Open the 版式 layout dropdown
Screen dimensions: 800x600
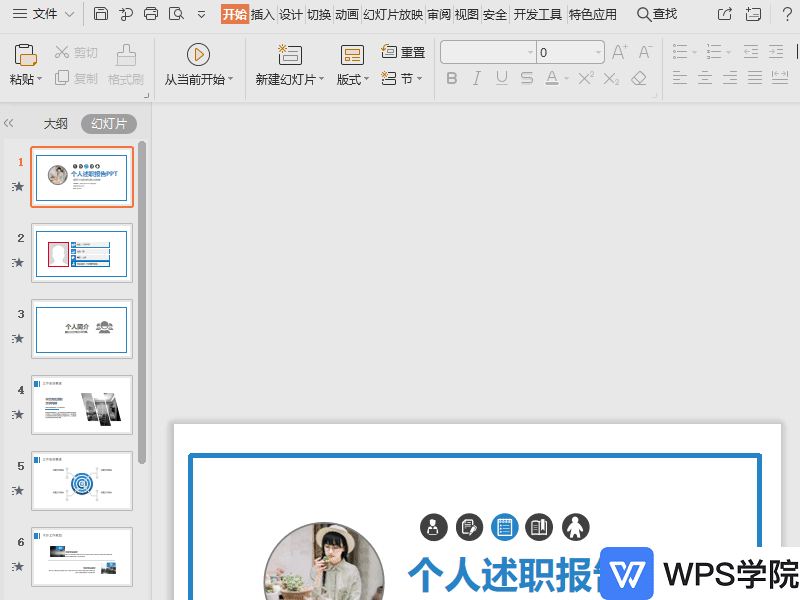353,79
